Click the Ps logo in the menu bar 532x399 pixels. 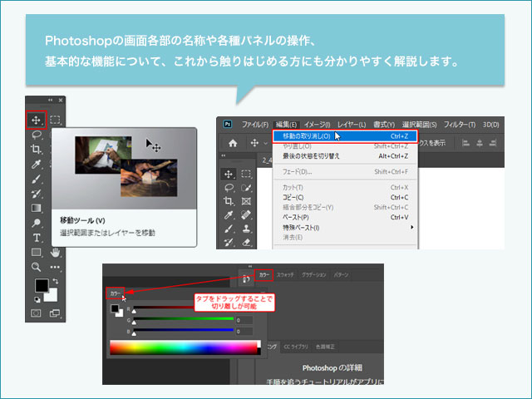(x=228, y=124)
